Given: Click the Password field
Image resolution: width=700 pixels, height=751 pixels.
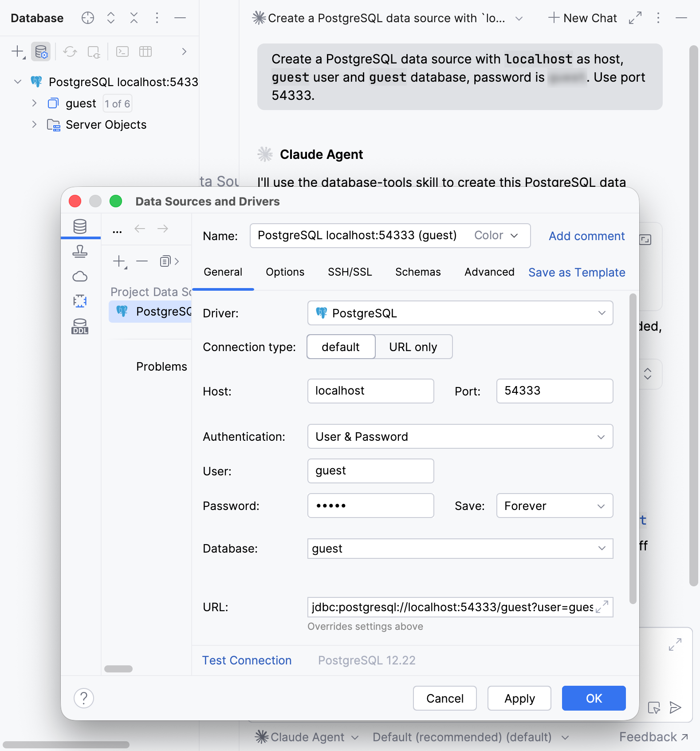Looking at the screenshot, I should tap(370, 506).
